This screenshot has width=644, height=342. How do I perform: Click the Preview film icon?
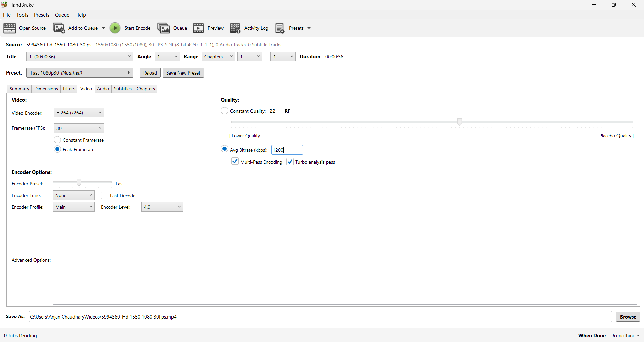pyautogui.click(x=198, y=28)
